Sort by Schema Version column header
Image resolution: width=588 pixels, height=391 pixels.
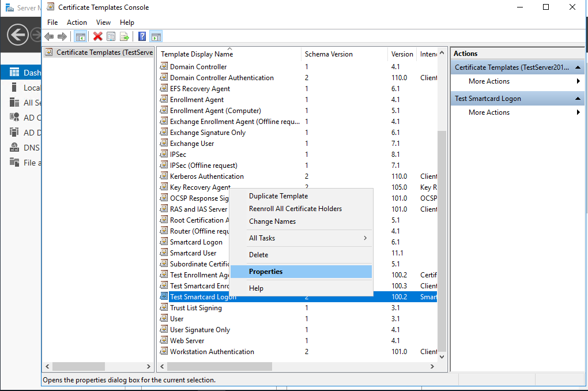(x=329, y=54)
